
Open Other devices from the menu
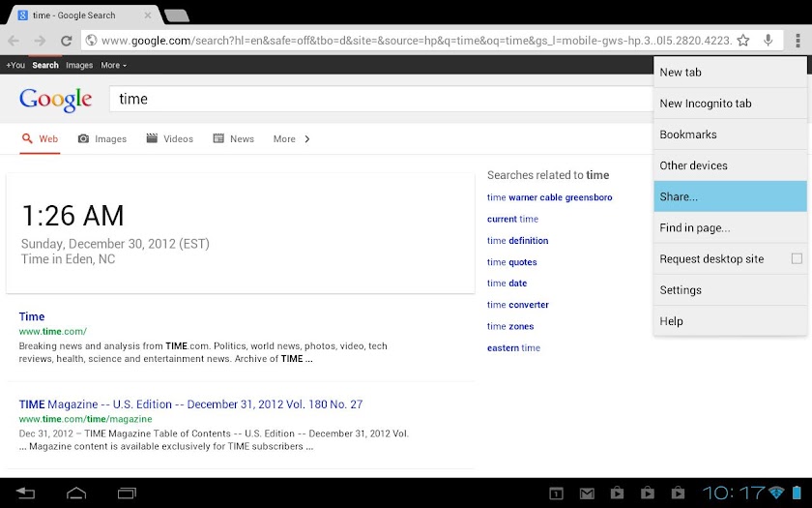point(730,165)
